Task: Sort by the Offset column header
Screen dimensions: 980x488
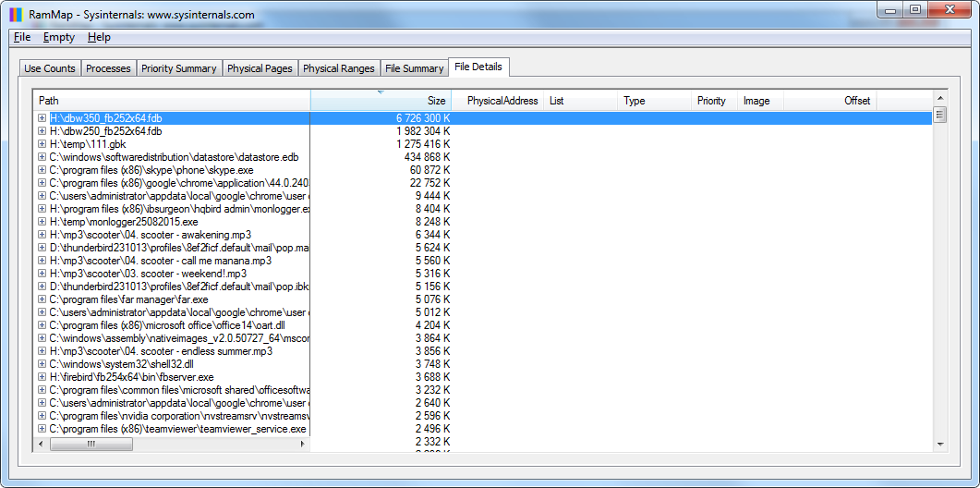Action: click(x=830, y=100)
